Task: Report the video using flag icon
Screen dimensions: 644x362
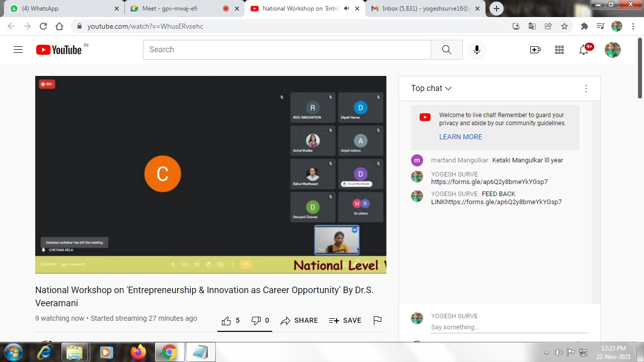Action: 377,320
